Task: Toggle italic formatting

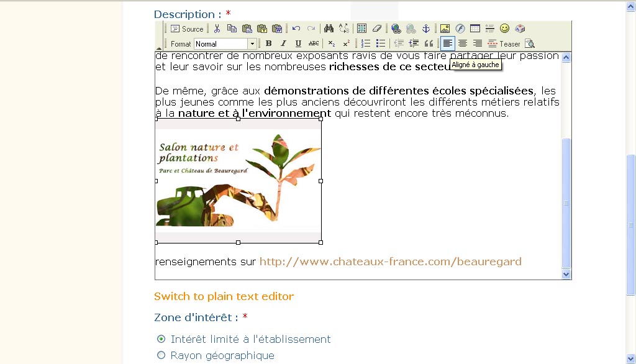Action: coord(283,43)
